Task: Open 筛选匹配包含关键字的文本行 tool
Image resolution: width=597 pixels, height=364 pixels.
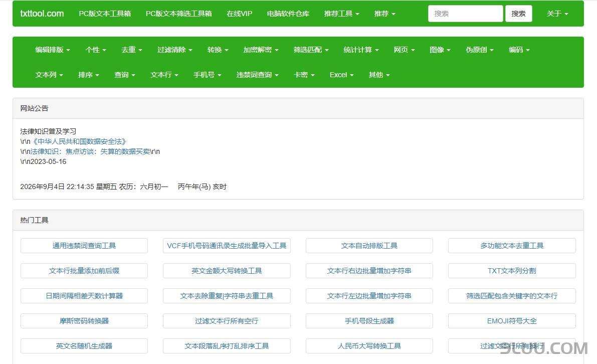Action: 512,296
